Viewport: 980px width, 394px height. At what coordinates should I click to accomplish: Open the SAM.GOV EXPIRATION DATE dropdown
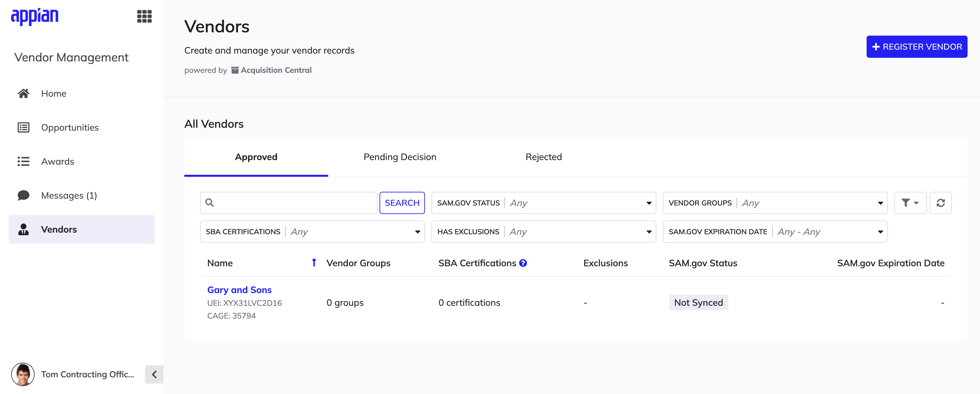point(775,232)
